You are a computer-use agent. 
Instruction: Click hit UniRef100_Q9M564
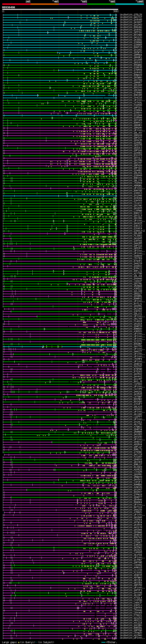point(131,55)
